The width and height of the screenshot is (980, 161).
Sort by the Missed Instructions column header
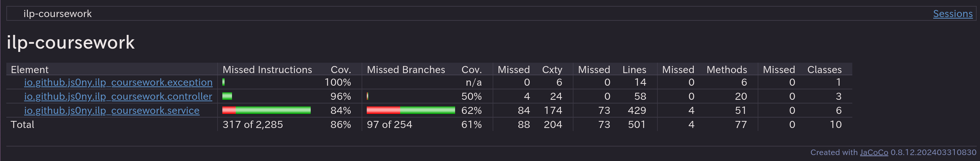(x=267, y=70)
